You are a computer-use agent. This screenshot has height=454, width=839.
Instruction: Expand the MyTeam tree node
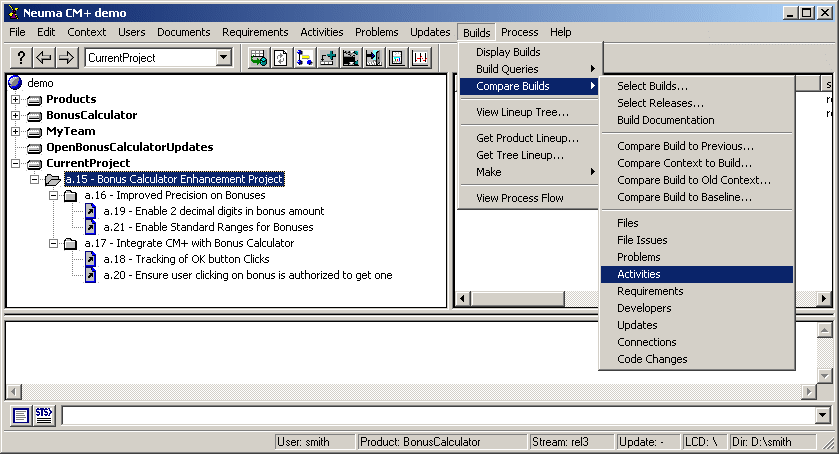tap(16, 131)
